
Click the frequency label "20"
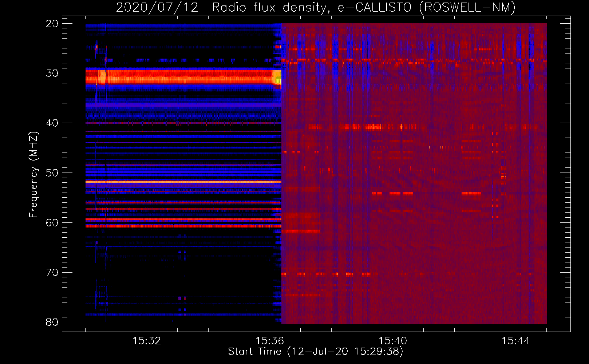pyautogui.click(x=52, y=24)
